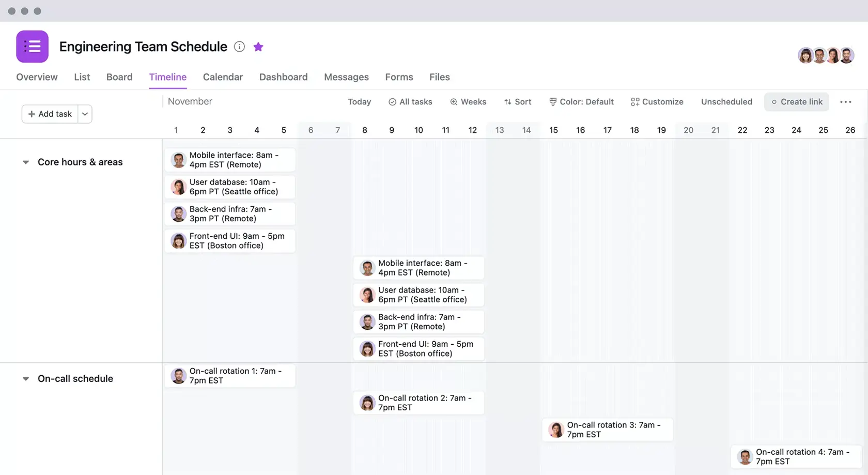Select the On-call rotation 3 task bar
This screenshot has width=868, height=475.
pyautogui.click(x=607, y=430)
